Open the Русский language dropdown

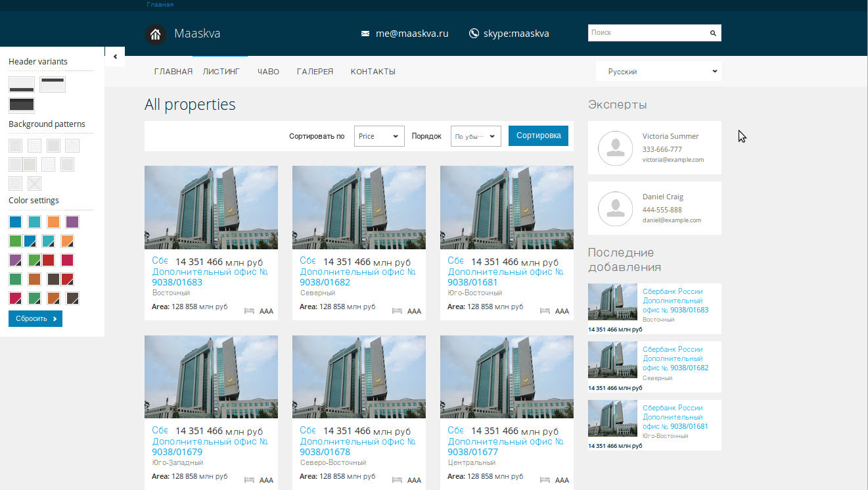point(658,72)
